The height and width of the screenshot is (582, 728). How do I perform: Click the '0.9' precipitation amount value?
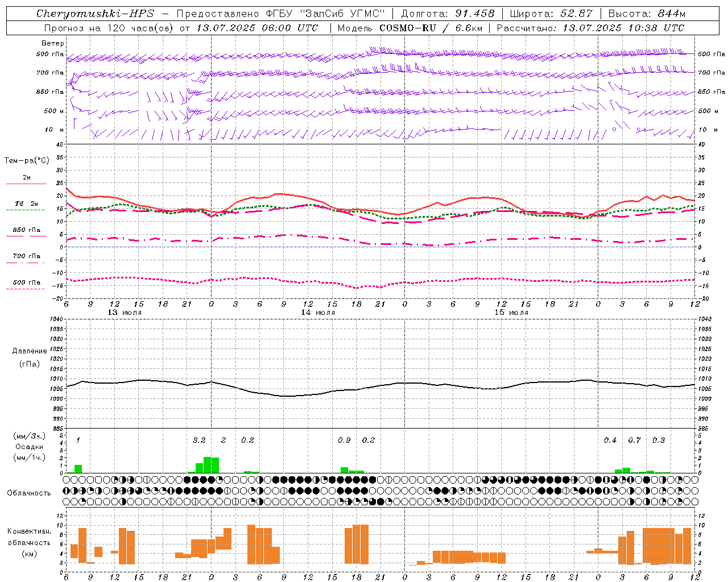[344, 440]
